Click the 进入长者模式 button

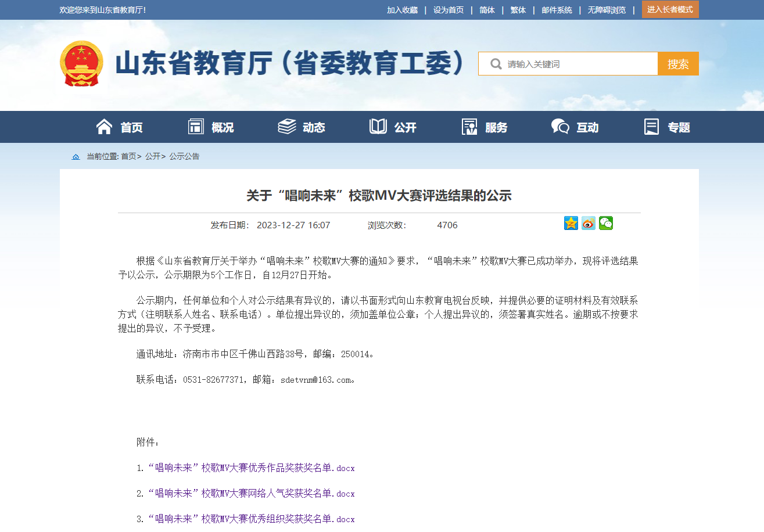tap(670, 10)
